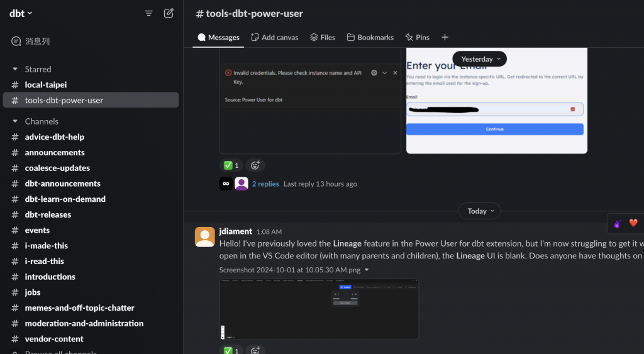Switch to the Files tab
The image size is (644, 354).
(323, 37)
